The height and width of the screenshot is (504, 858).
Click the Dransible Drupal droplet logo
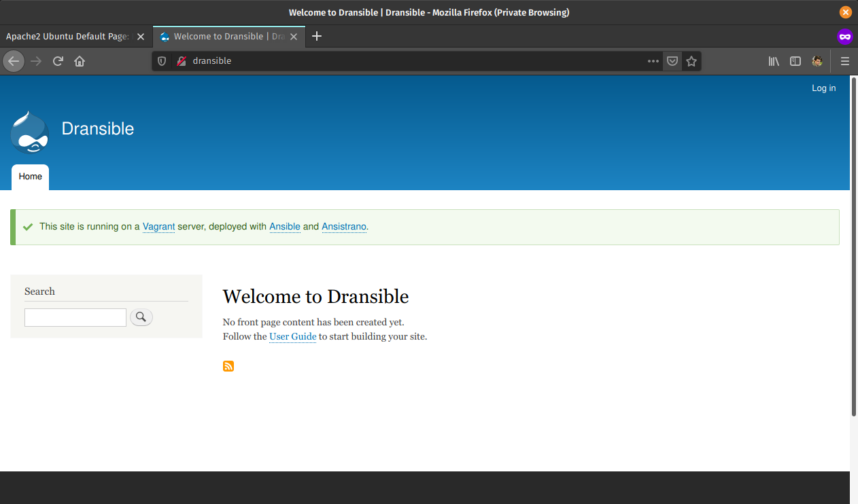(x=29, y=131)
